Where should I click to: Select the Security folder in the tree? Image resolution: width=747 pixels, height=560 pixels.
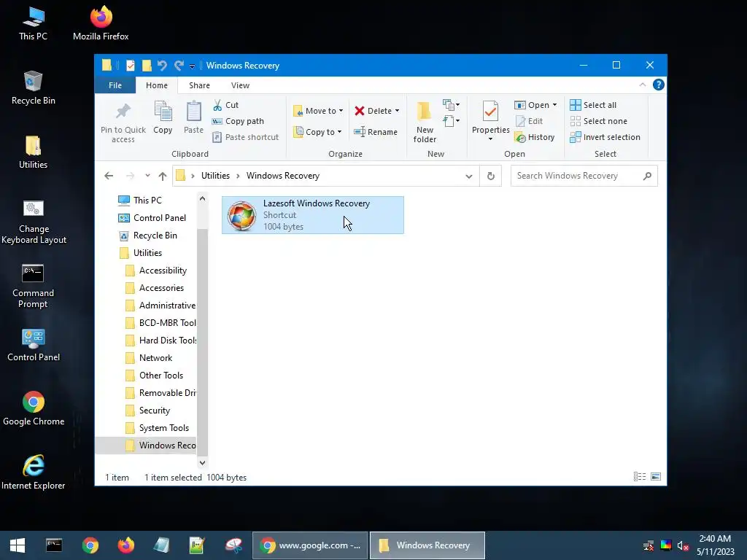pos(155,411)
